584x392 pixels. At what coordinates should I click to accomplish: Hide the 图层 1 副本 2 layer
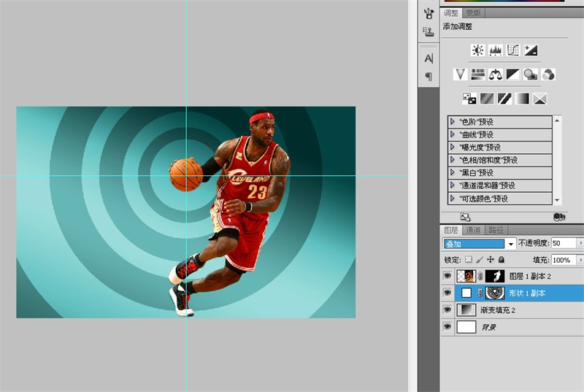click(447, 276)
